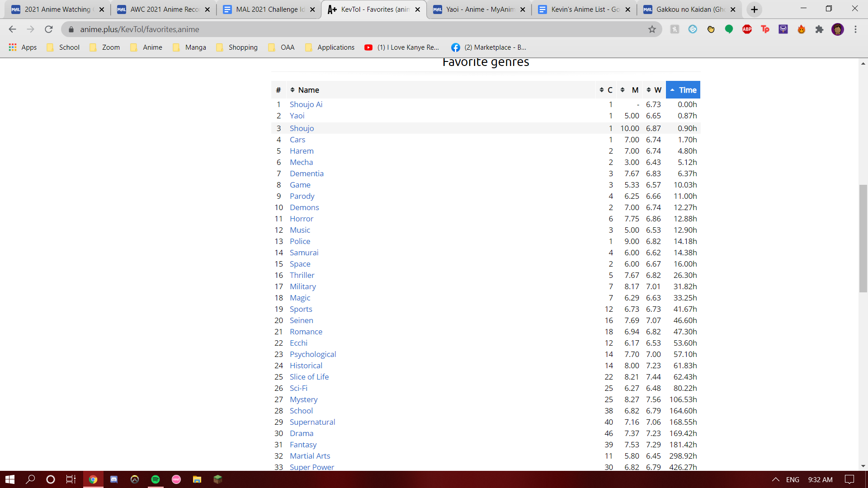The height and width of the screenshot is (488, 868).
Task: Click the bookmark star icon in address bar
Action: (x=652, y=29)
